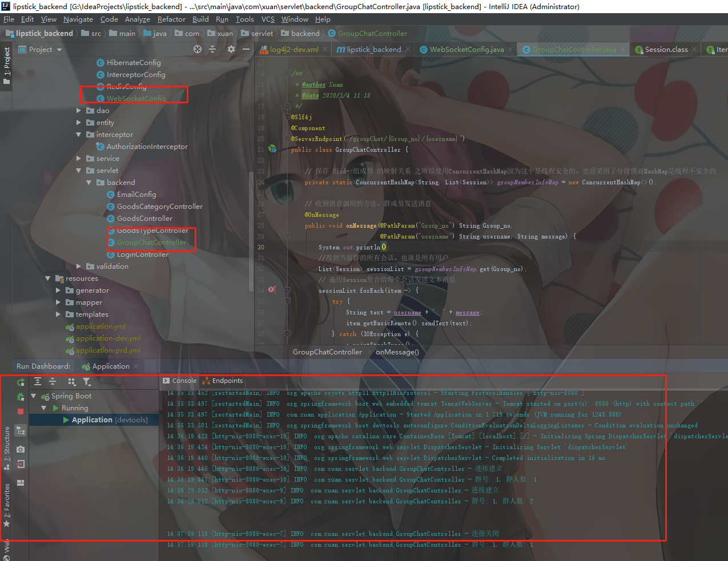Collapse the servlet folder

79,171
